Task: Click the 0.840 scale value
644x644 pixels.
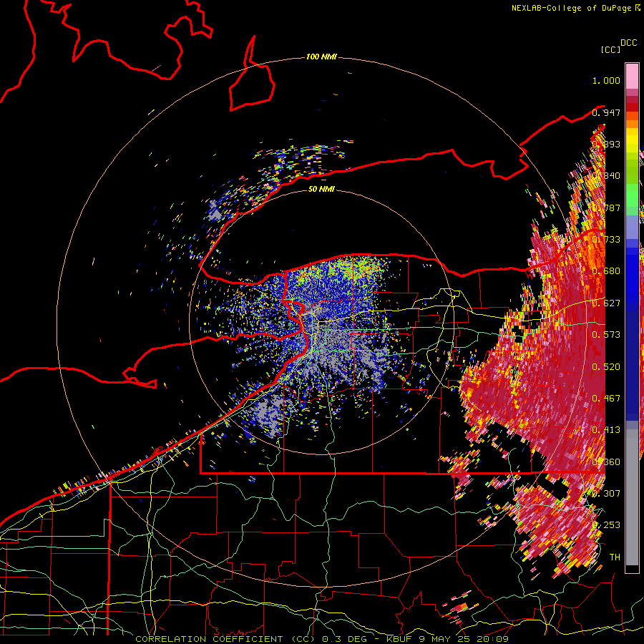Action: coord(606,176)
